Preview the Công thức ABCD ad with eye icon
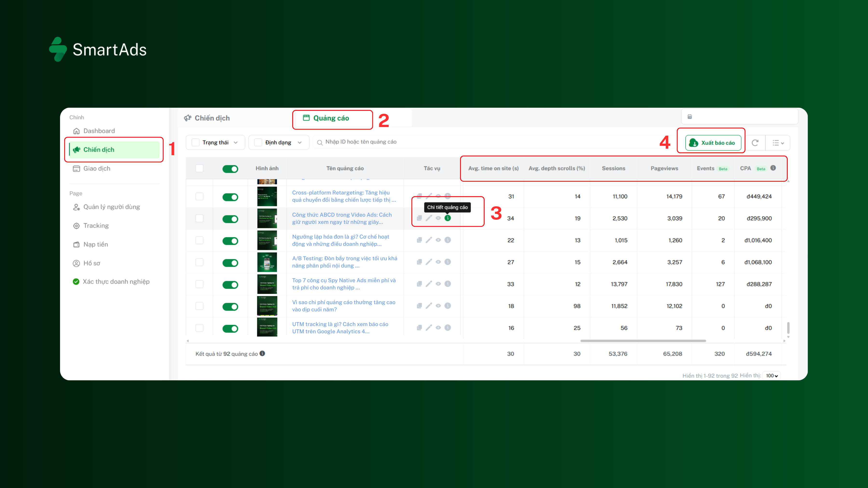This screenshot has width=868, height=488. (438, 218)
